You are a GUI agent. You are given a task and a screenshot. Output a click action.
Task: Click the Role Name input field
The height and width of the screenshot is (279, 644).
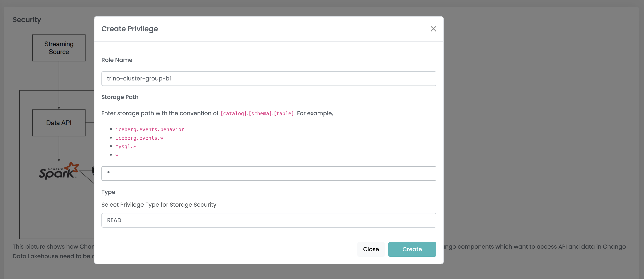(268, 78)
